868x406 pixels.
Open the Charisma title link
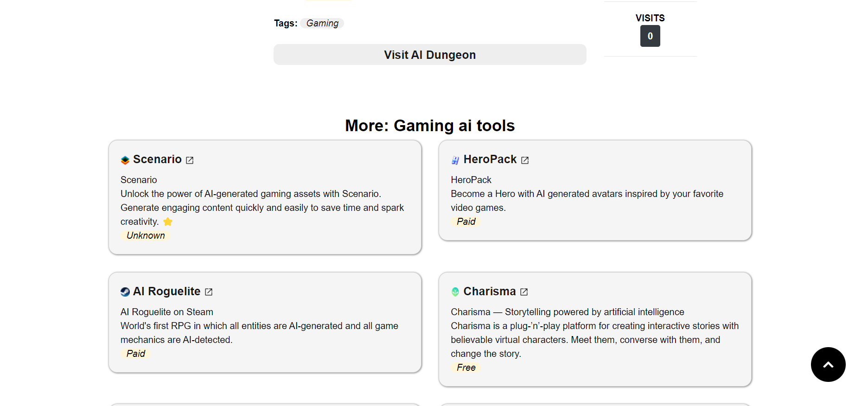[x=490, y=292]
